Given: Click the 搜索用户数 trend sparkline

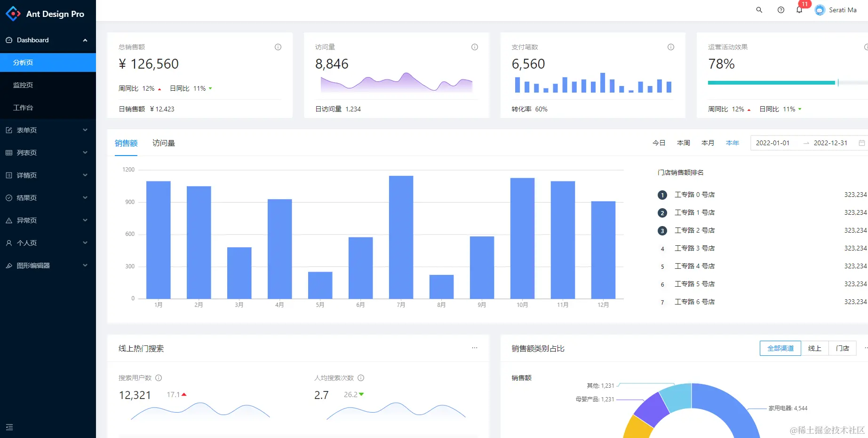Looking at the screenshot, I should pos(200,411).
